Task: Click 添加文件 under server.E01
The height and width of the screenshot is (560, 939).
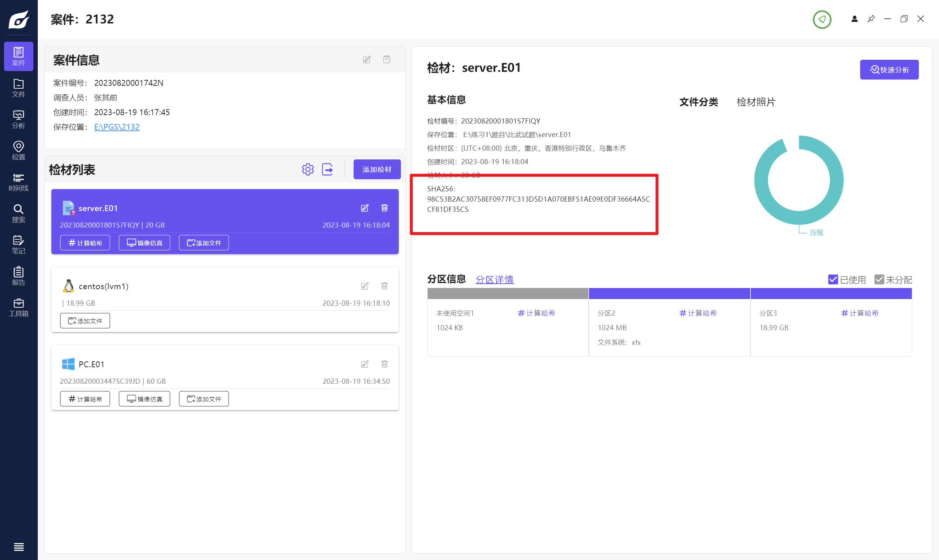Action: (x=204, y=243)
